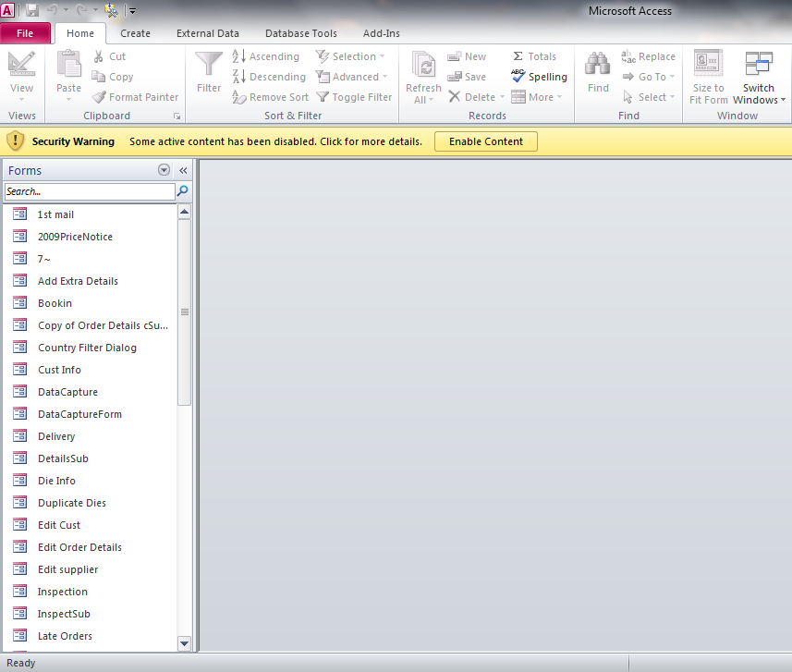Click Size to Fit Form
The width and height of the screenshot is (792, 672).
[708, 77]
